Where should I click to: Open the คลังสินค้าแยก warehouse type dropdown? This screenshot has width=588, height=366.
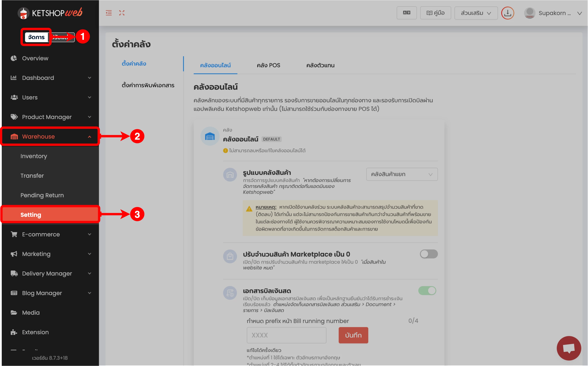[402, 174]
